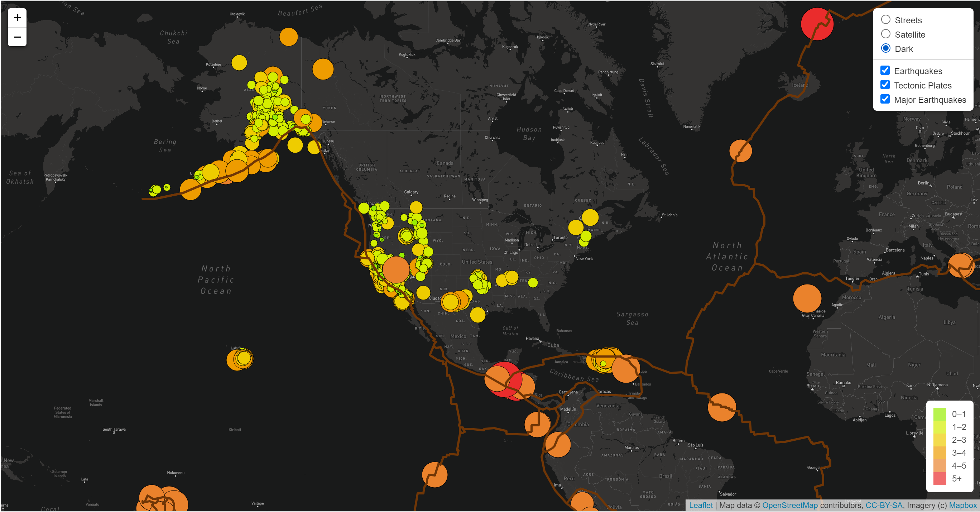The height and width of the screenshot is (512, 980).
Task: Open the CC-BY-SA license link
Action: 884,505
